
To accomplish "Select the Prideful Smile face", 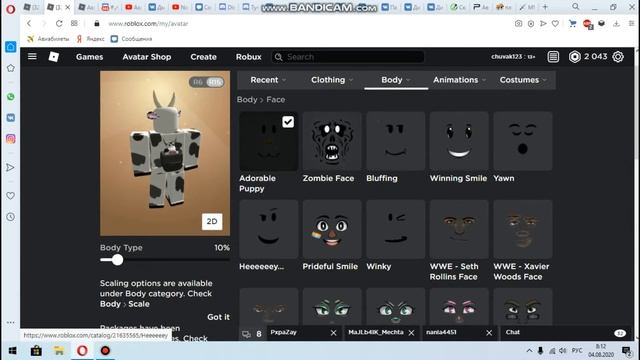I will pyautogui.click(x=332, y=229).
